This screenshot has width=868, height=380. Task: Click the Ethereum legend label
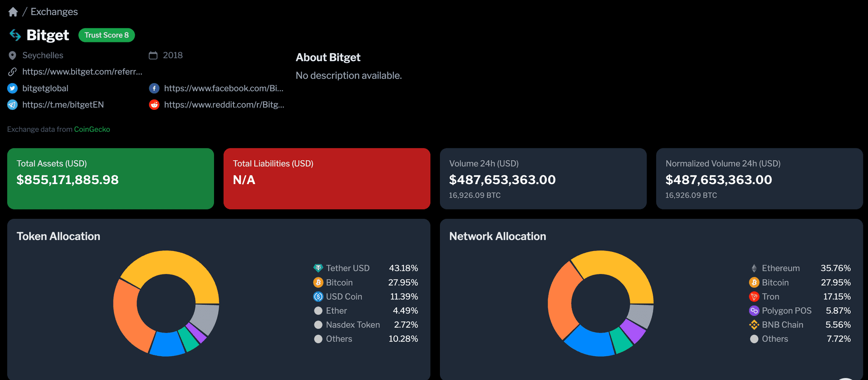(781, 268)
